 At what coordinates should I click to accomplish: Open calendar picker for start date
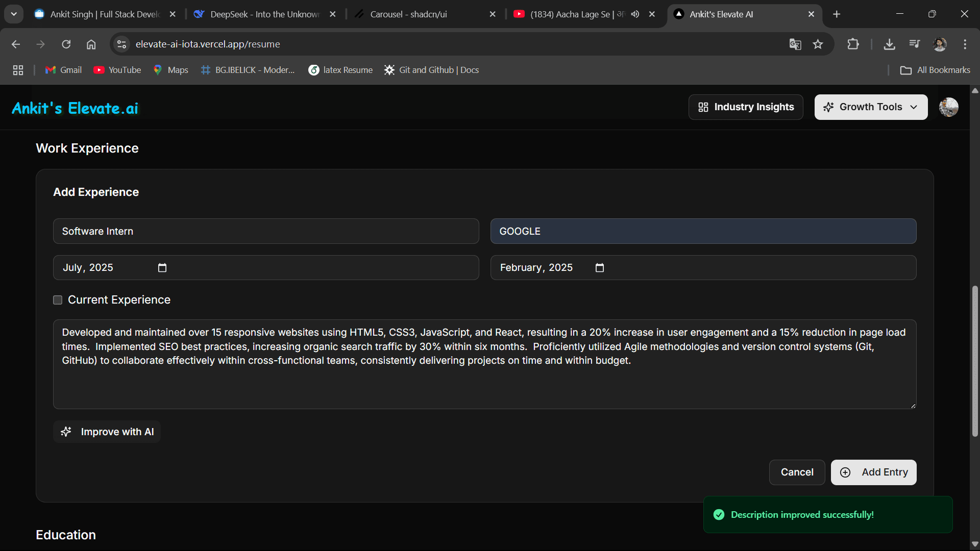pyautogui.click(x=162, y=268)
